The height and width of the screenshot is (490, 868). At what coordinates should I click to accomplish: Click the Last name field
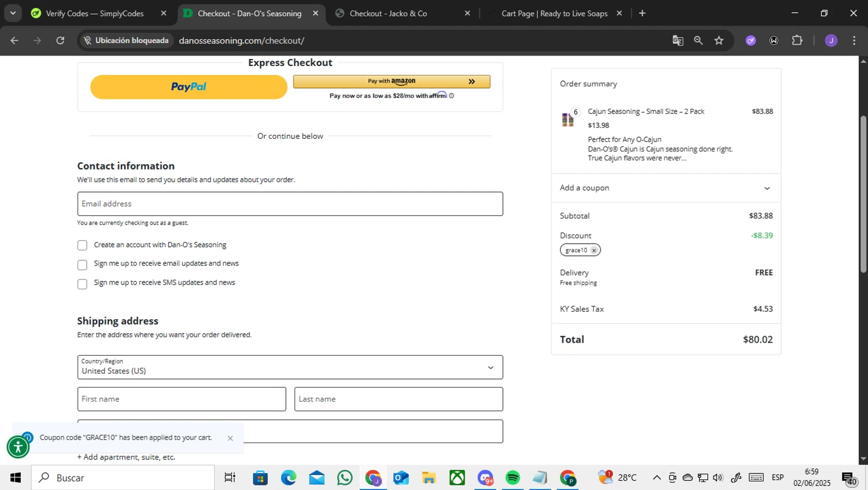click(399, 399)
